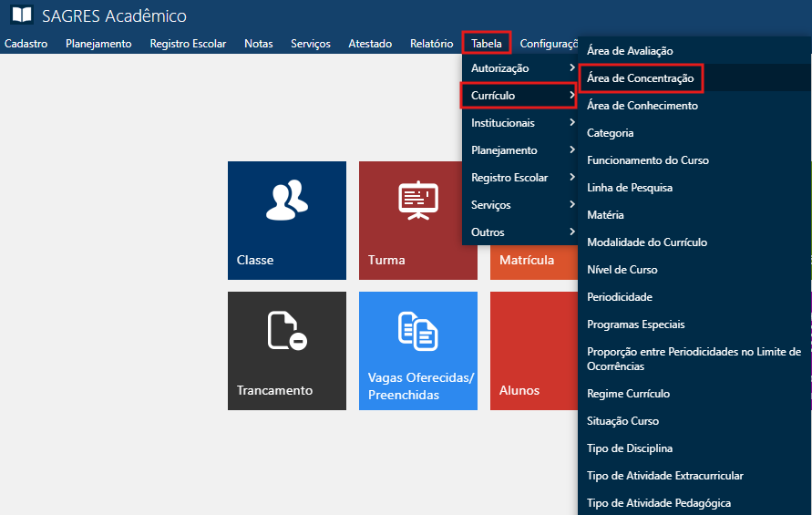Screen dimensions: 812x515
Task: Expand the Institucionais submenu
Action: [519, 123]
